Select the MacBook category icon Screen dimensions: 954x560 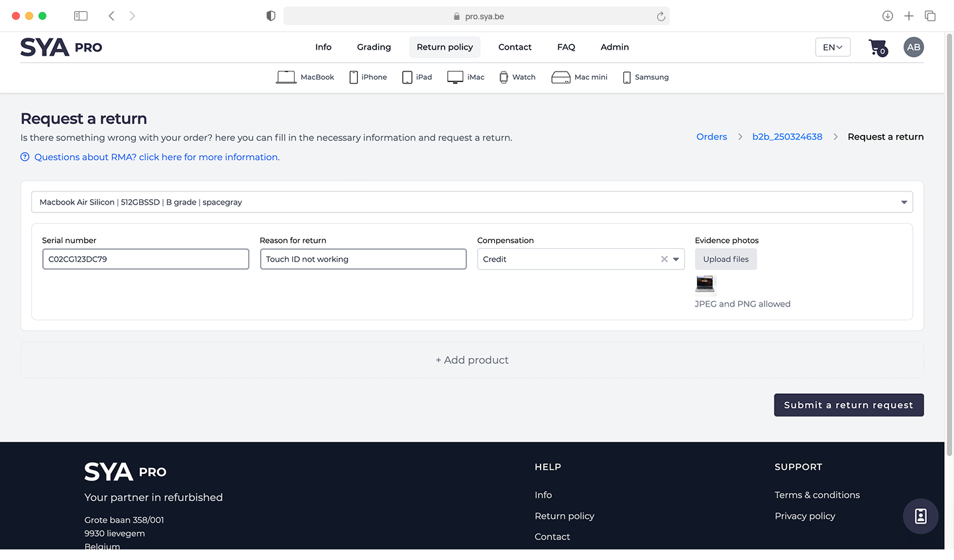(x=286, y=77)
